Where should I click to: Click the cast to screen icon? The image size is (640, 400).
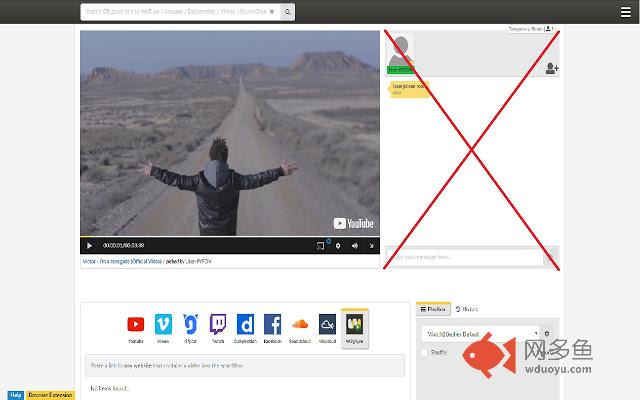pos(320,245)
